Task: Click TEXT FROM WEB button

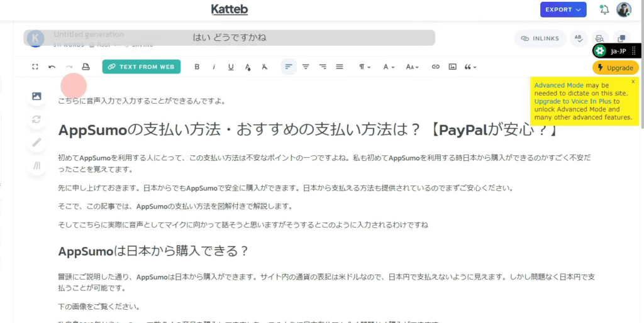Action: tap(142, 67)
